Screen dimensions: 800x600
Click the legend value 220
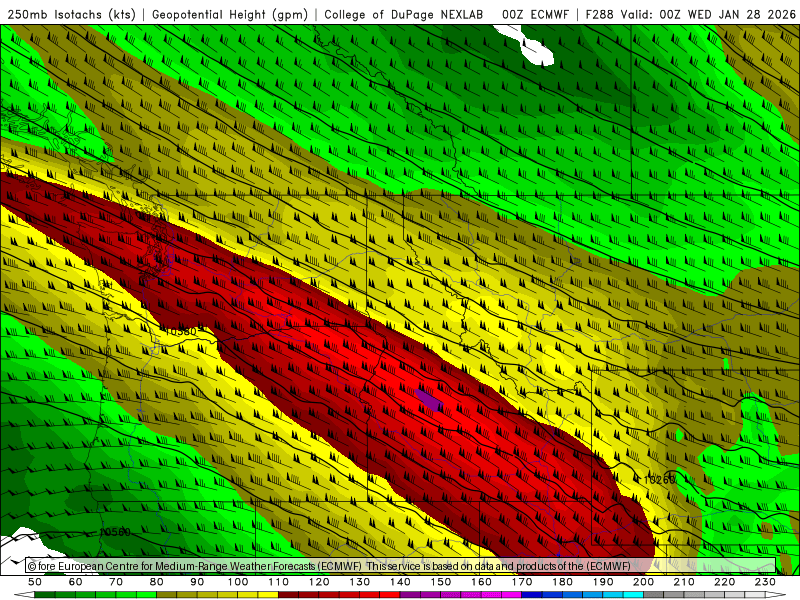click(x=724, y=582)
